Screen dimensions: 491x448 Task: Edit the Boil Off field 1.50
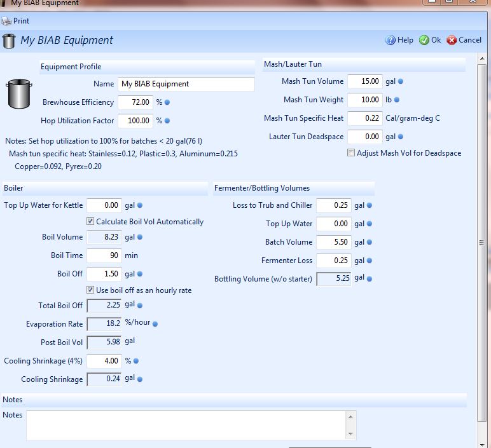[104, 274]
